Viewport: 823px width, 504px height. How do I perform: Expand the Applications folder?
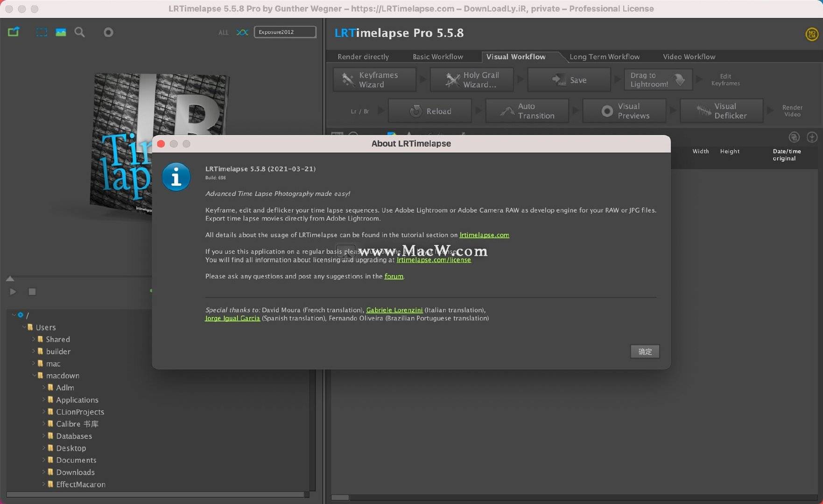pyautogui.click(x=44, y=399)
